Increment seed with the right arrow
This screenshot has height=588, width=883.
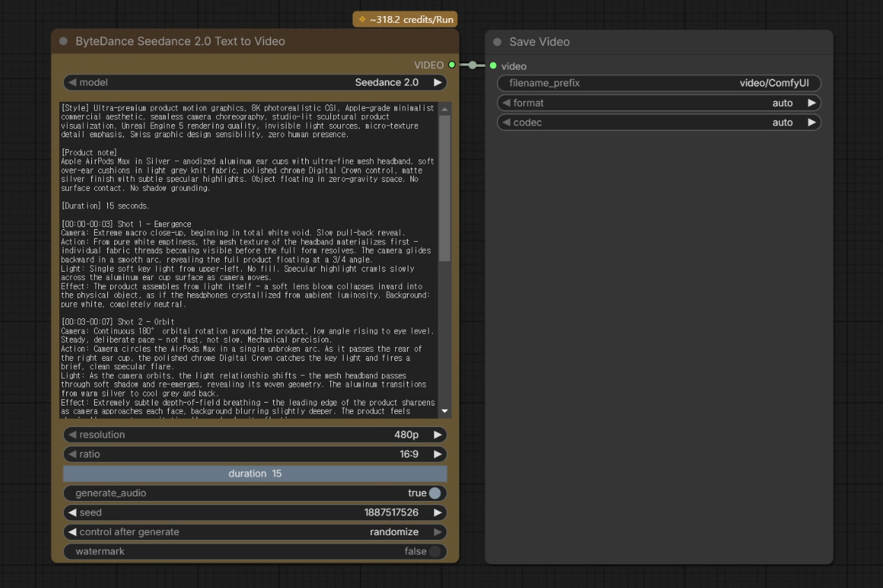[x=438, y=513]
